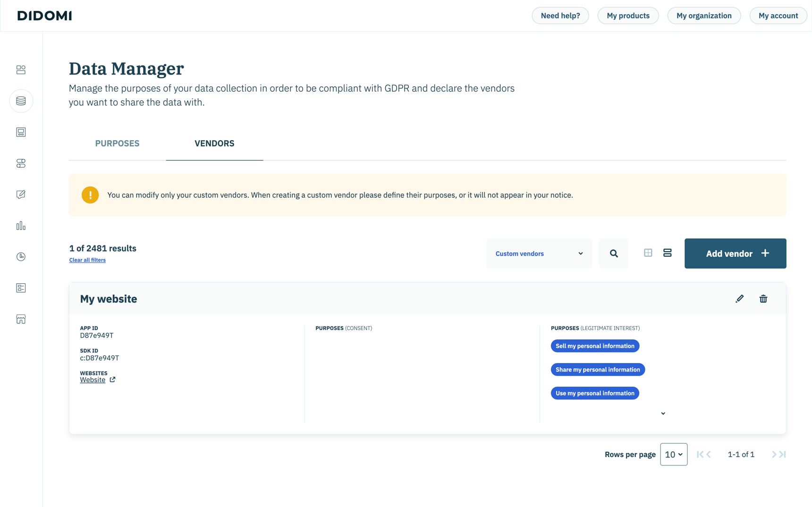Click the search magnifier icon
Viewport: 812px width, 507px height.
point(613,253)
